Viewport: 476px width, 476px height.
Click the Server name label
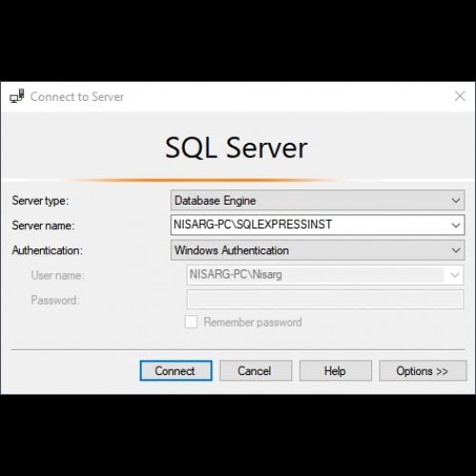coord(43,226)
